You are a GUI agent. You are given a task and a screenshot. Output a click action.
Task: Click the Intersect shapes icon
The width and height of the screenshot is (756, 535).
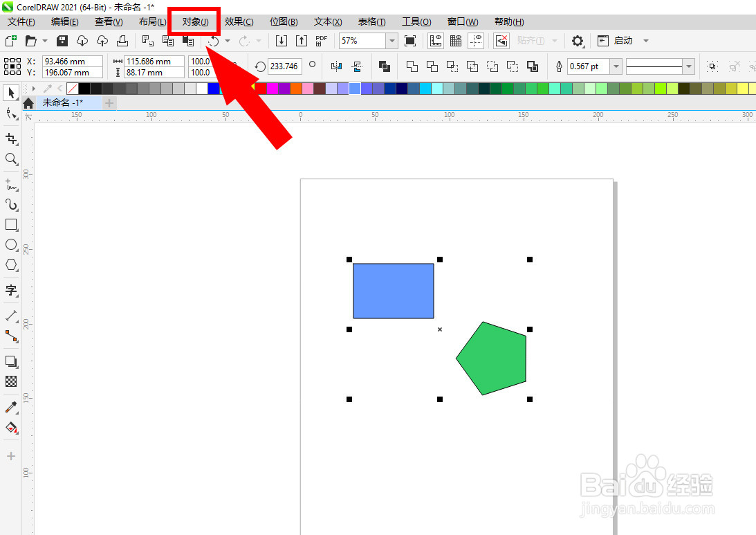click(x=452, y=66)
